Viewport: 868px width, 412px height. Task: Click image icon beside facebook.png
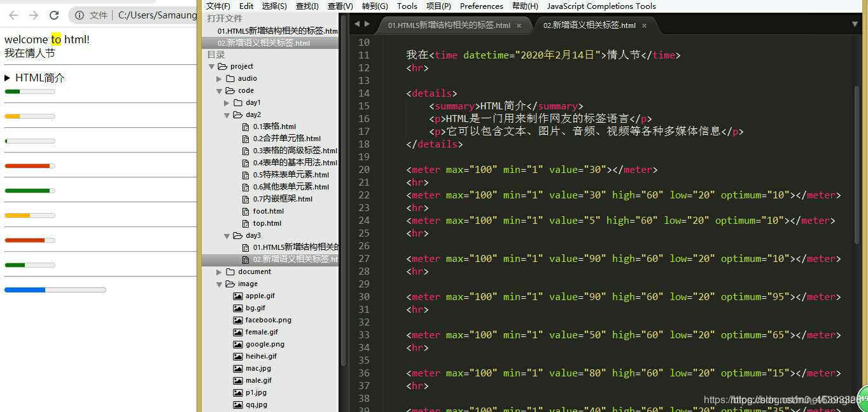coord(238,320)
